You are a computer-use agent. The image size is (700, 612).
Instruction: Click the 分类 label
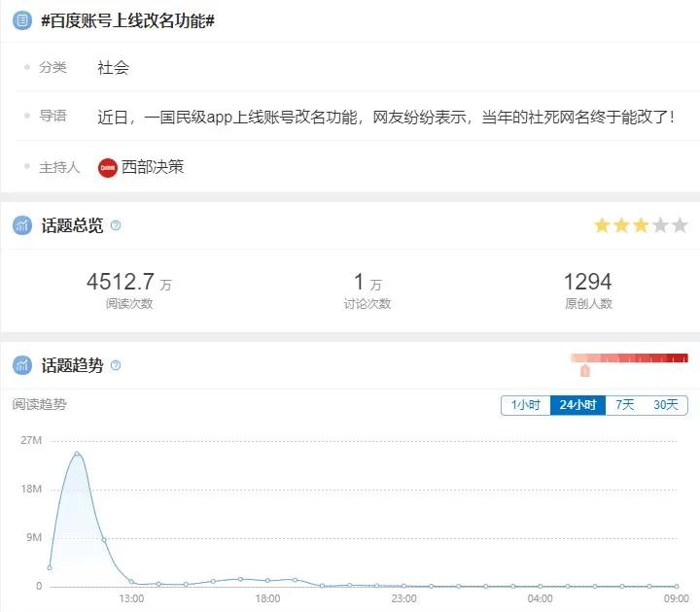coord(52,67)
